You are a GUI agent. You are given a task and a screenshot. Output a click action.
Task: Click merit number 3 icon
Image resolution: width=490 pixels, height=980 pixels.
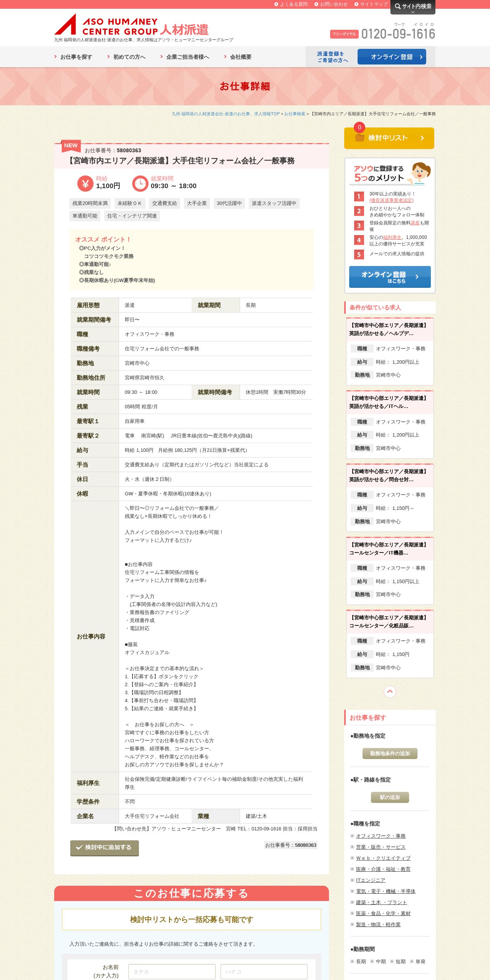(359, 226)
